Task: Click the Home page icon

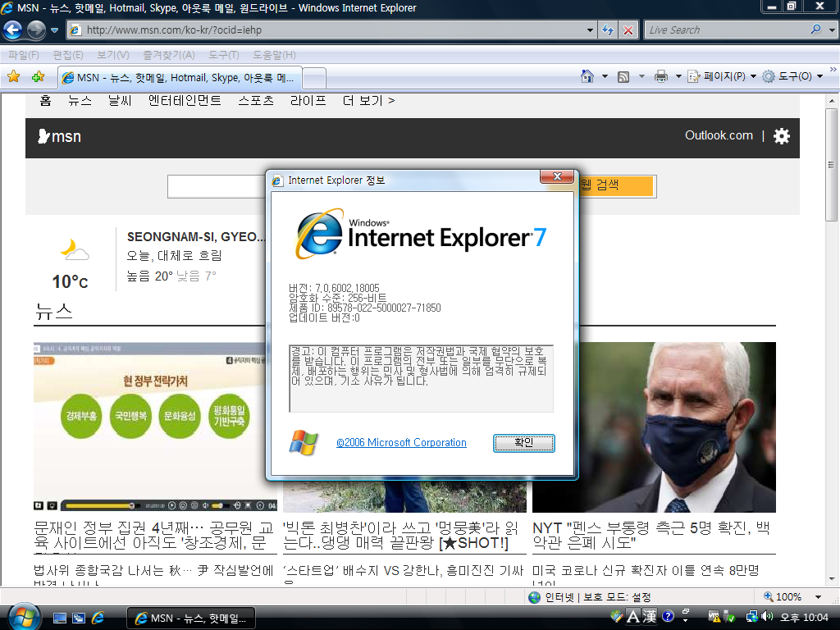Action: pos(587,76)
